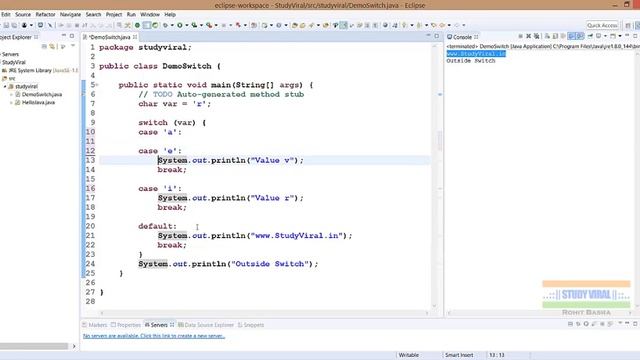The height and width of the screenshot is (360, 640).
Task: Switch to the Data Source Explorer tab
Action: click(206, 325)
